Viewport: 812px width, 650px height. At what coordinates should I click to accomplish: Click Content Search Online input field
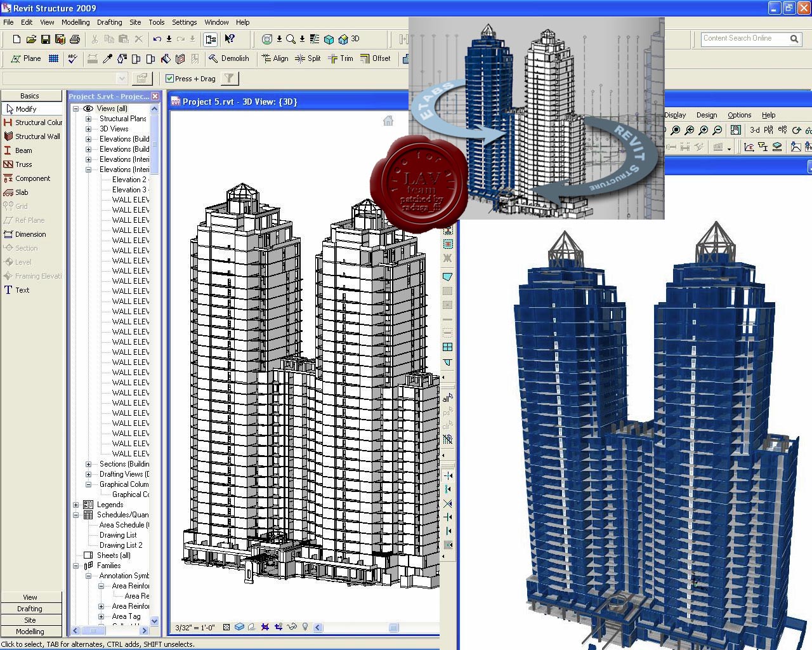745,39
